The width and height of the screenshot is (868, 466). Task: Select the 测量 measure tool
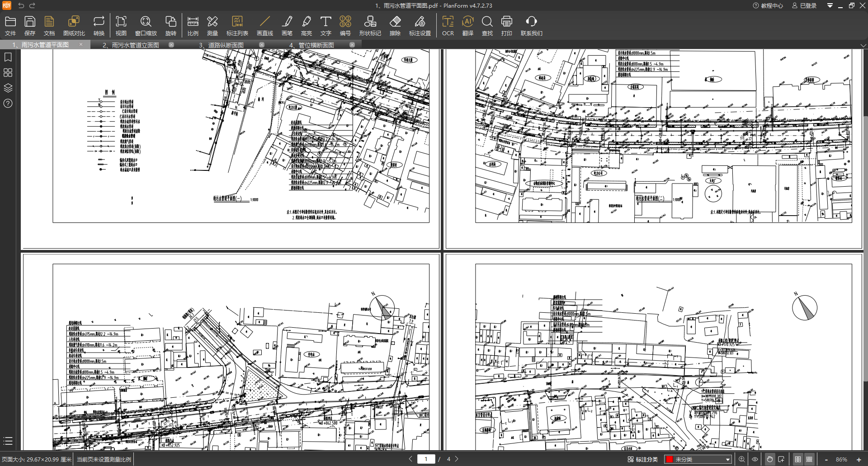(x=212, y=26)
